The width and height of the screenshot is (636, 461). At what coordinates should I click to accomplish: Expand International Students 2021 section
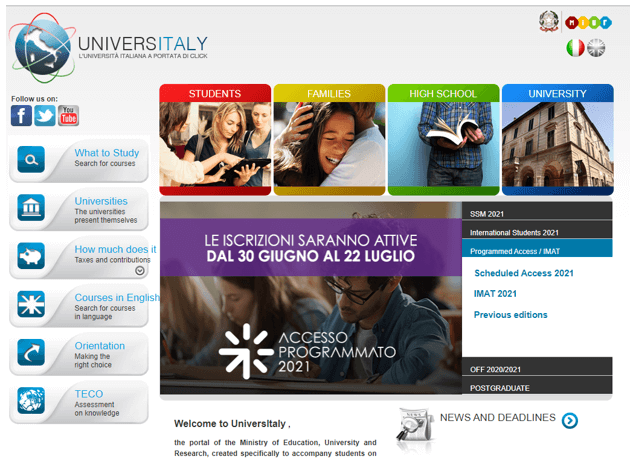(537, 229)
